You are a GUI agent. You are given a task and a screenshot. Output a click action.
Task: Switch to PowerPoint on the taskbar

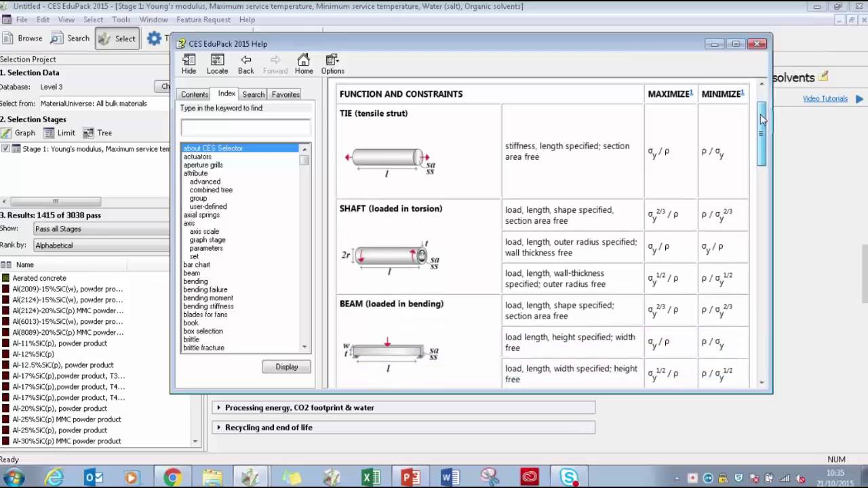coord(410,477)
